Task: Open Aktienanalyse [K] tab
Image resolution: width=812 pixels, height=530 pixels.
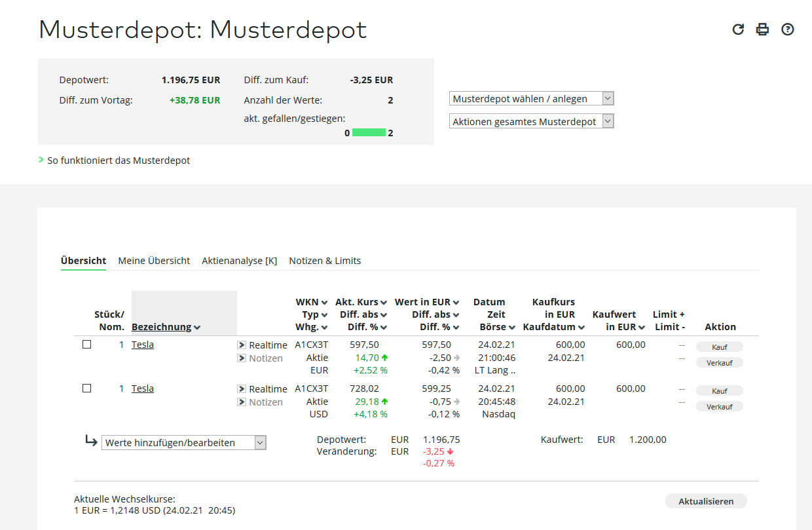Action: [x=240, y=261]
